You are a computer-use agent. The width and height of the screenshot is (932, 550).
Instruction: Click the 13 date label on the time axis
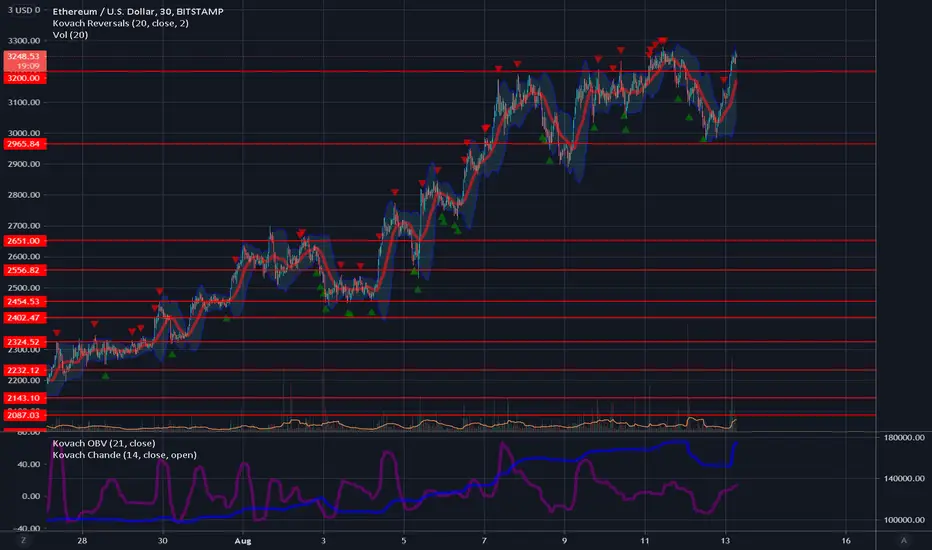coord(725,541)
